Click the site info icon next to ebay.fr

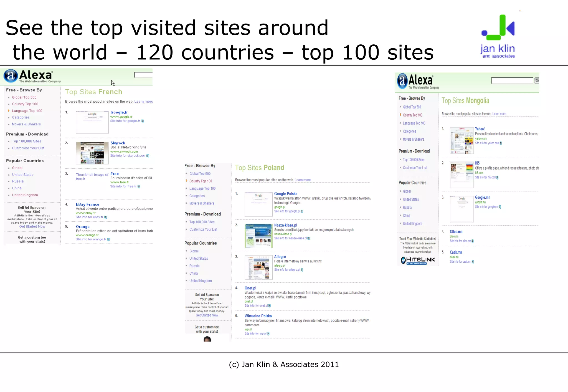106,217
